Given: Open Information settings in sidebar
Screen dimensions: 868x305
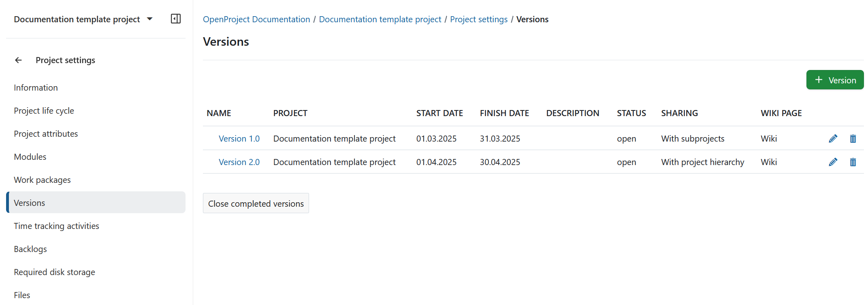Looking at the screenshot, I should click(x=36, y=88).
